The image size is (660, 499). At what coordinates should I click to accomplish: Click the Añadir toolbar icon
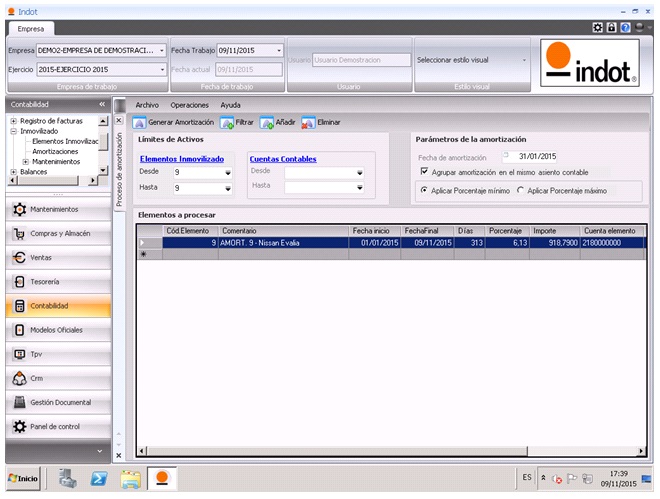(x=267, y=122)
